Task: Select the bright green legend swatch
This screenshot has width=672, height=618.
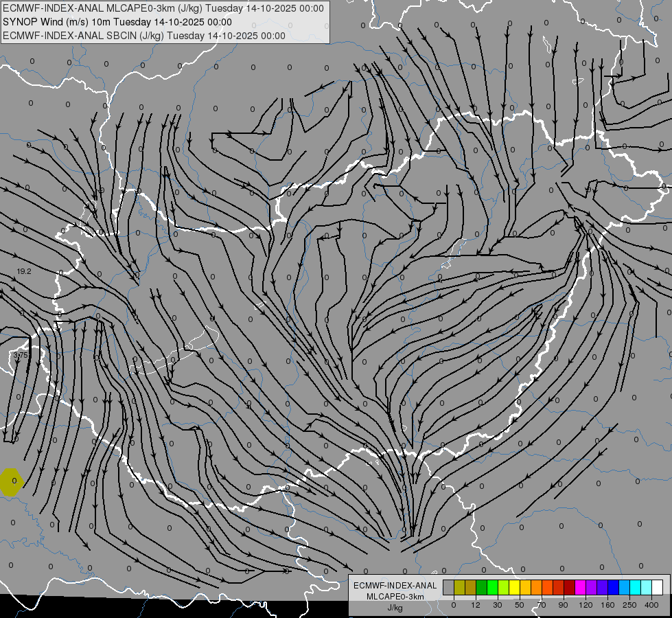Action: pos(493,587)
